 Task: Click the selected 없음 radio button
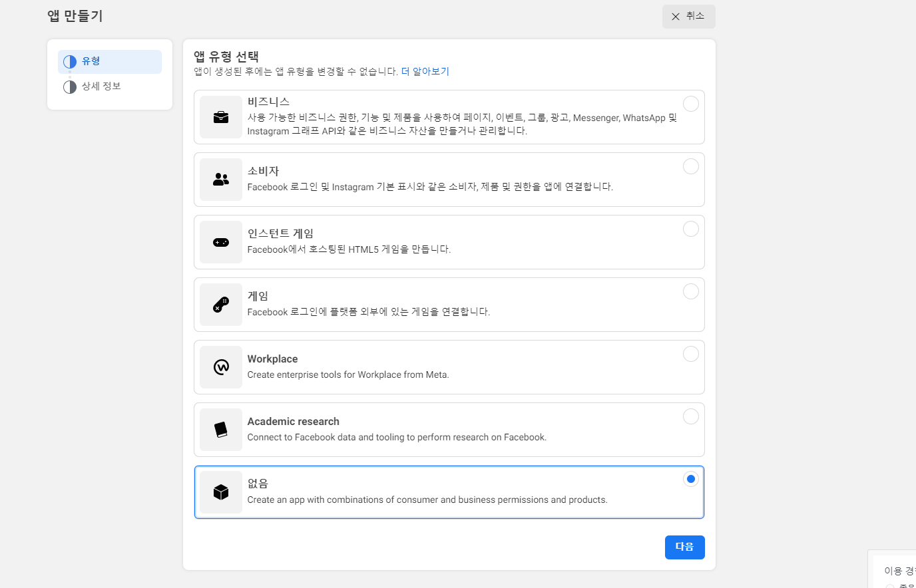click(691, 479)
